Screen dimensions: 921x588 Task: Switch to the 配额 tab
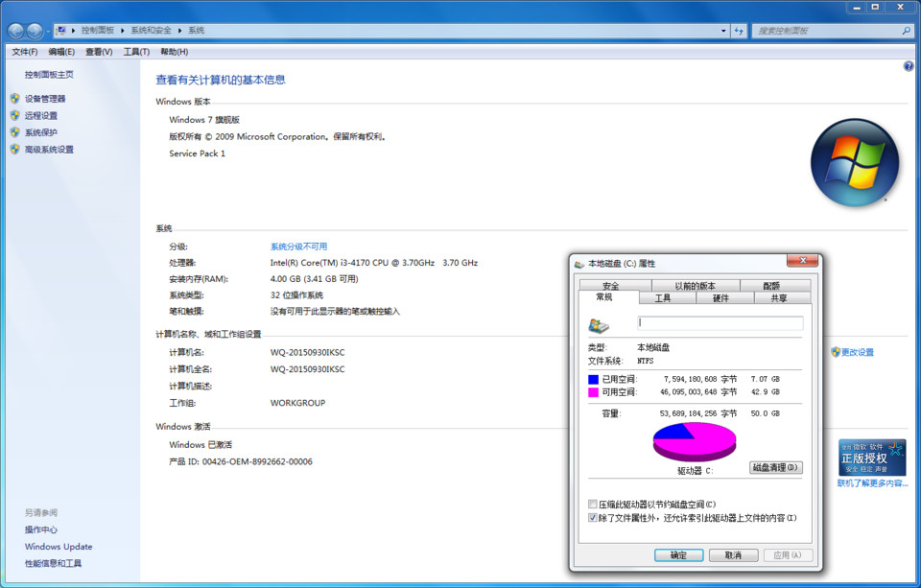tap(775, 286)
